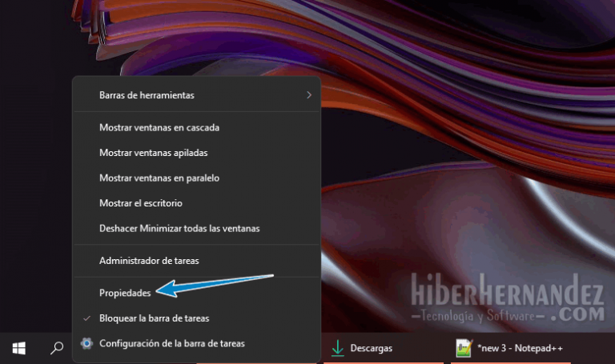Screen dimensions: 615x364
Task: Click the gear icon beside Configuración
Action: [87, 343]
